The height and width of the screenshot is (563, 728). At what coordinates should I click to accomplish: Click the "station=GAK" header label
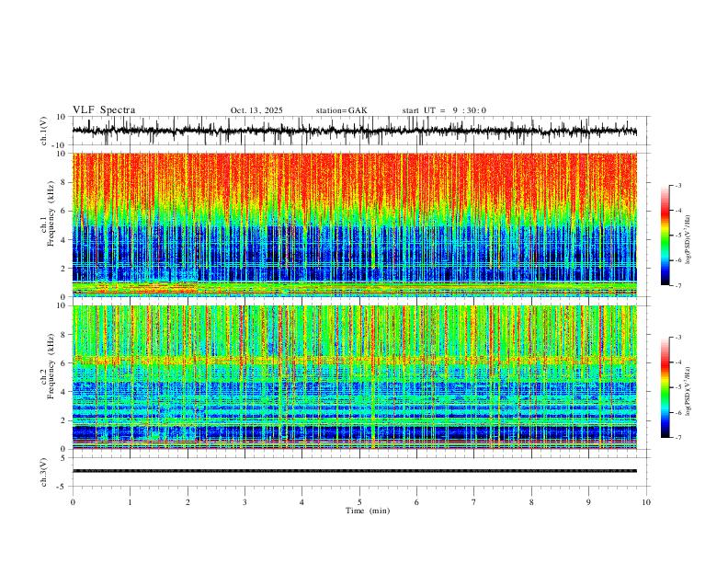(341, 110)
